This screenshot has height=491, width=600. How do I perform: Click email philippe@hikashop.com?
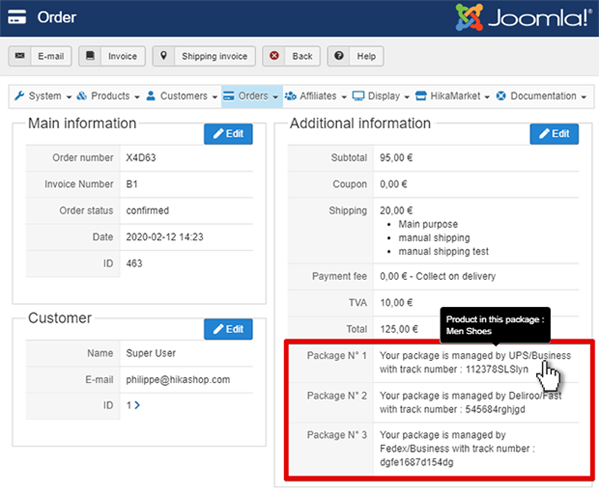pyautogui.click(x=178, y=380)
